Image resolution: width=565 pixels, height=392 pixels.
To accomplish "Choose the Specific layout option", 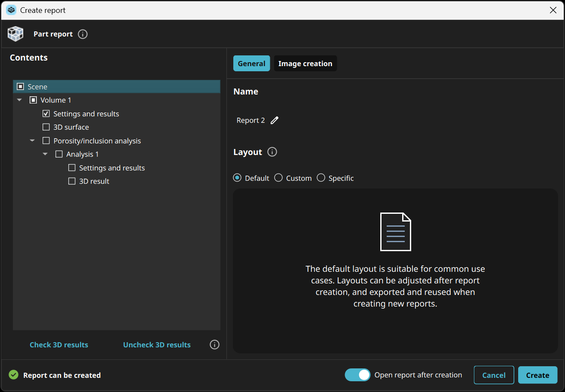I will pos(321,178).
